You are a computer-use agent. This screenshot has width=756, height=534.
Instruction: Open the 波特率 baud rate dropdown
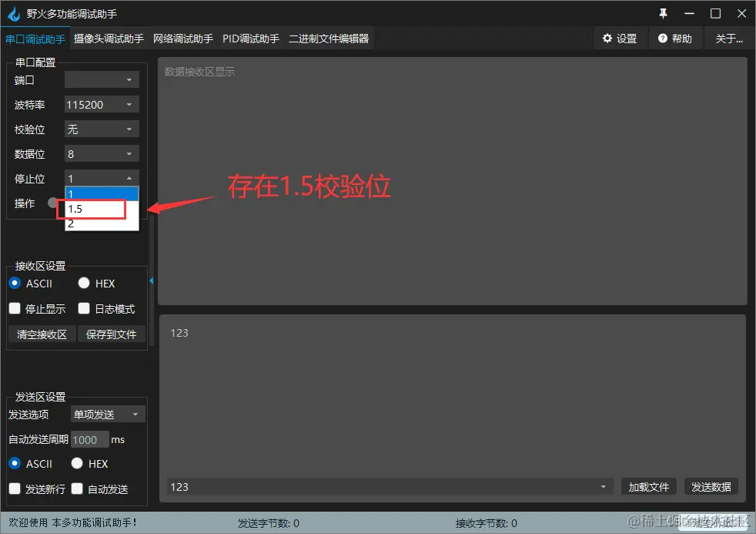pos(101,104)
